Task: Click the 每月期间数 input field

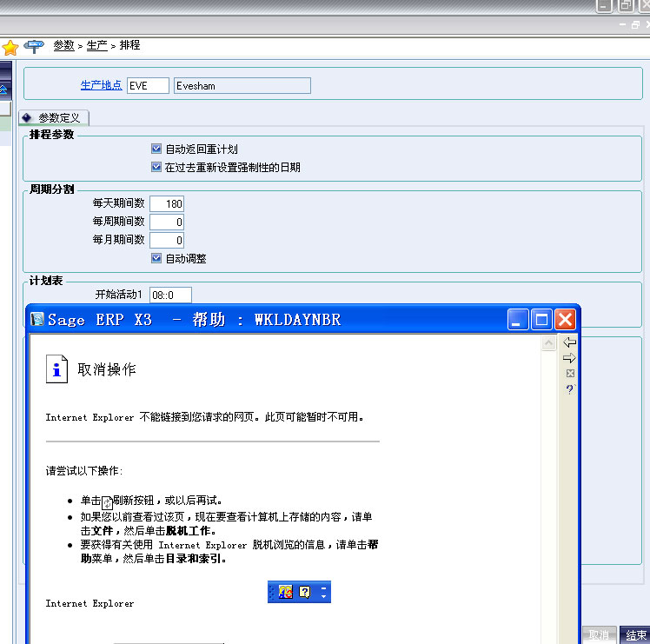Action: click(x=167, y=240)
